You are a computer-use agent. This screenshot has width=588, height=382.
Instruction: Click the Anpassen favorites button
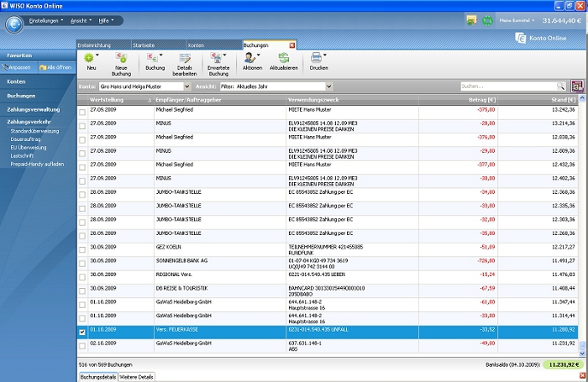point(17,67)
